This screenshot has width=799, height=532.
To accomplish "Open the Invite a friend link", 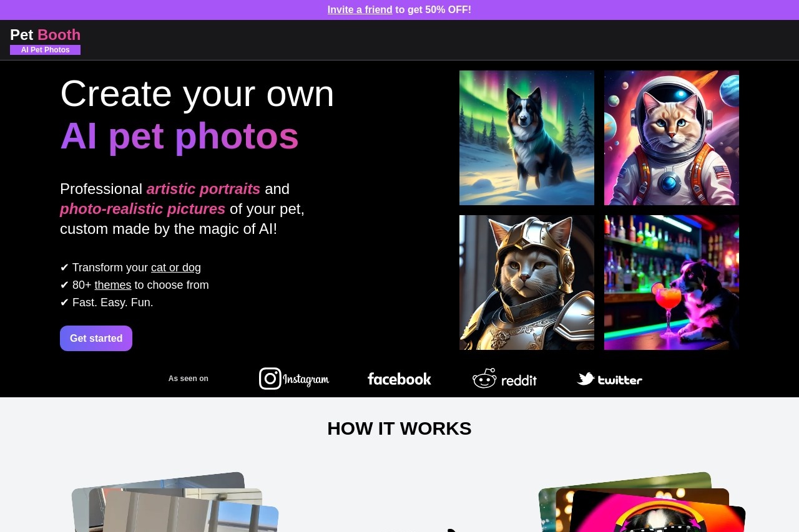I will pyautogui.click(x=360, y=10).
